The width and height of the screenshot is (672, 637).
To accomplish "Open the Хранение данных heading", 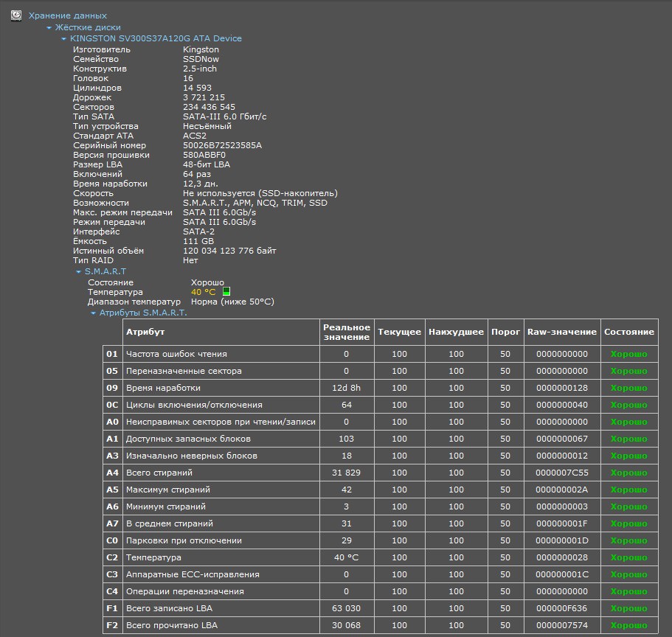I will 68,15.
